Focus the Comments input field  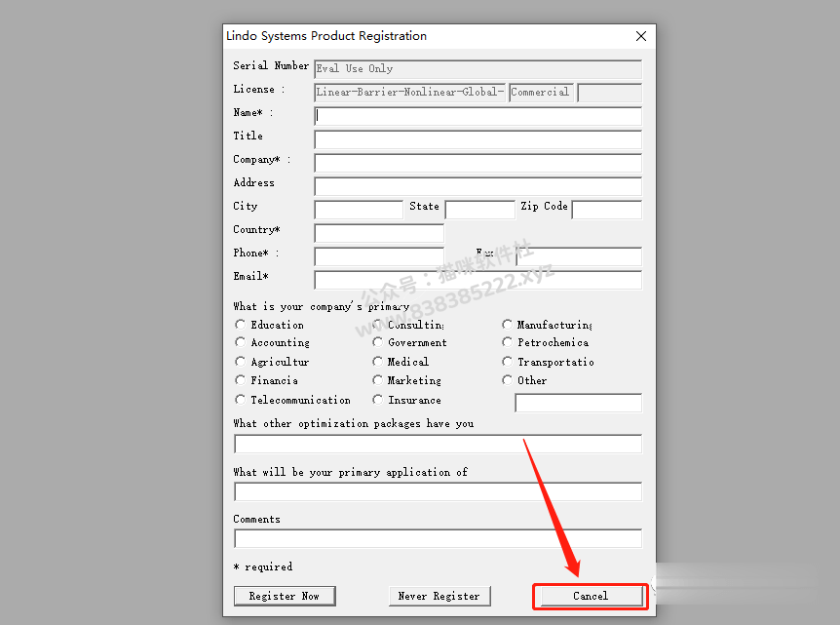click(x=438, y=538)
